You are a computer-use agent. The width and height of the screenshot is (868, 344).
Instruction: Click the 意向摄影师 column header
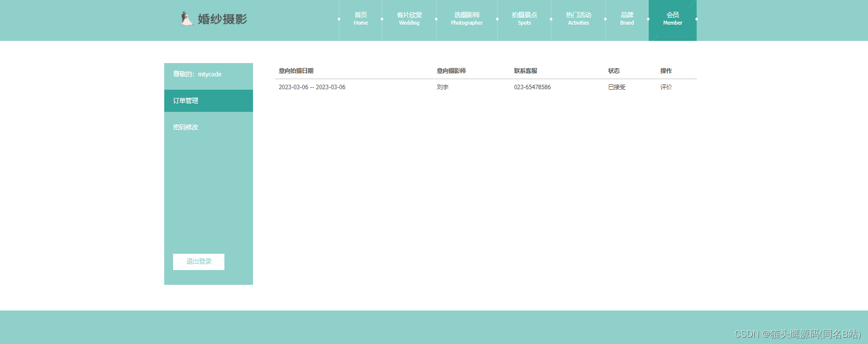tap(451, 71)
